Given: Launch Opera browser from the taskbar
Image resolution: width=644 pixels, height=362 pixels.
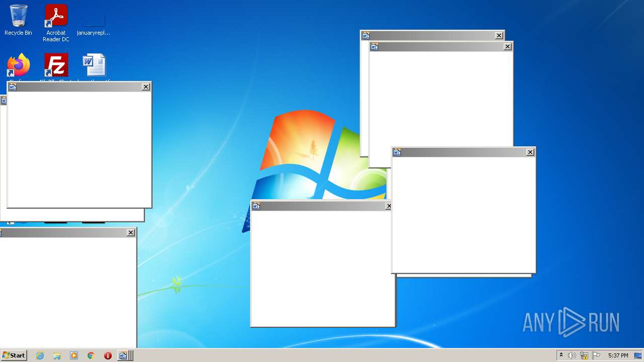Looking at the screenshot, I should point(108,355).
